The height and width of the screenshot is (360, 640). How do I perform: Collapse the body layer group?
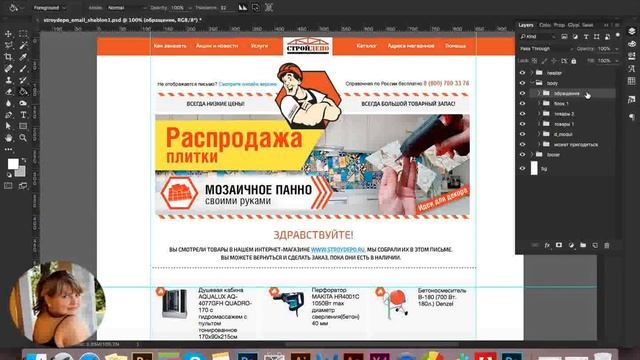532,83
